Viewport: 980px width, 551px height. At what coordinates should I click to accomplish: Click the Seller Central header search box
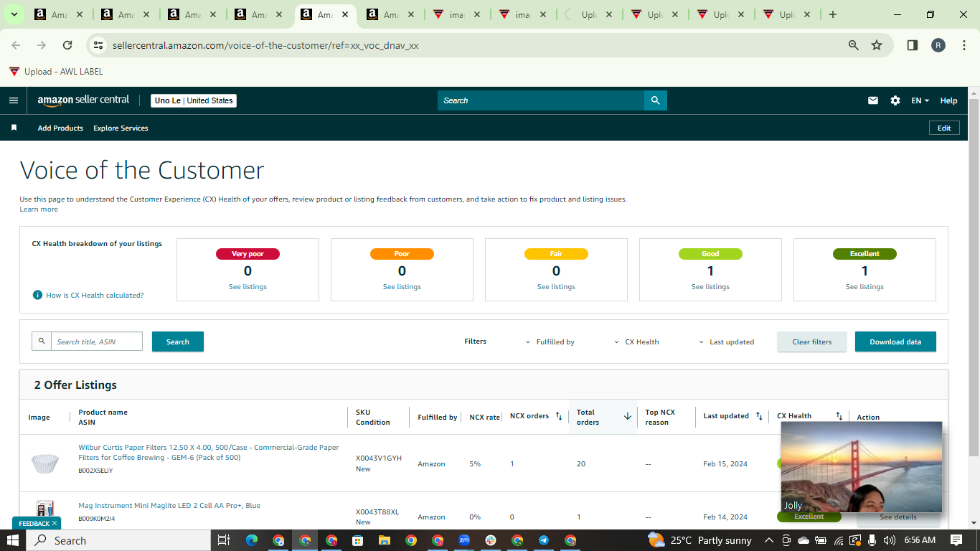(x=541, y=100)
